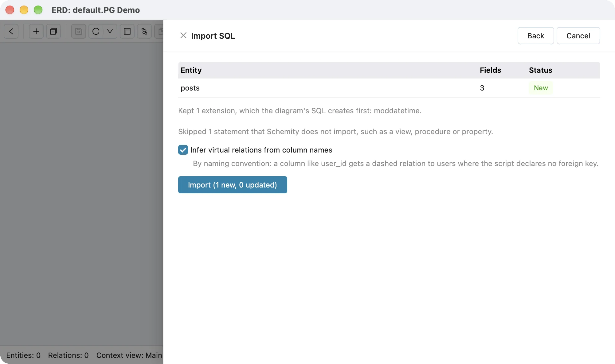Open the dropdown arrow beside refresh
This screenshot has height=364, width=615.
click(110, 31)
